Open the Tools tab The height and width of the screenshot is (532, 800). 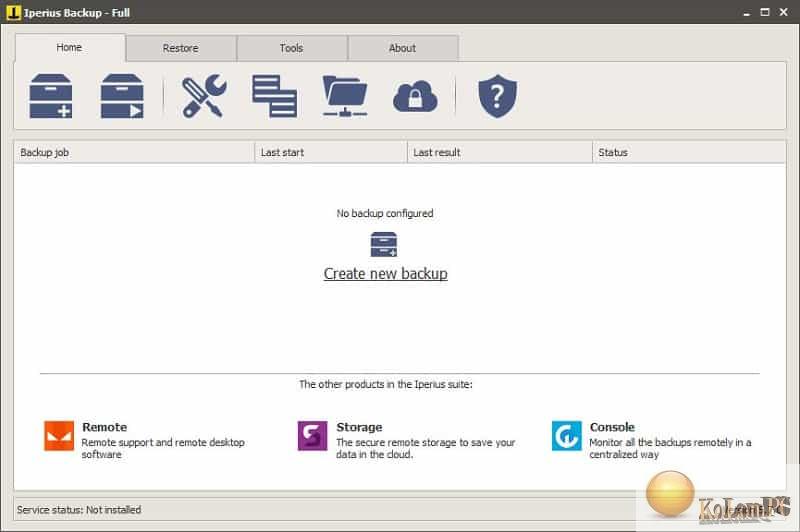coord(291,48)
